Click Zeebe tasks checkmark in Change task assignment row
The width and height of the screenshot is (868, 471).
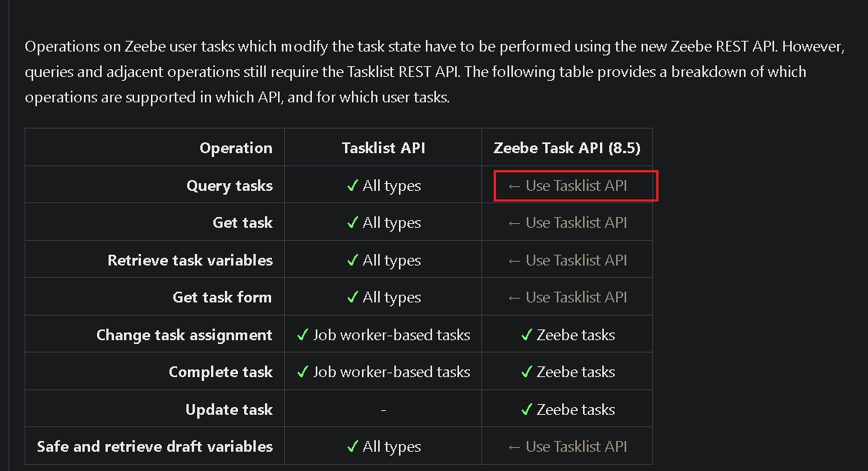tap(527, 335)
